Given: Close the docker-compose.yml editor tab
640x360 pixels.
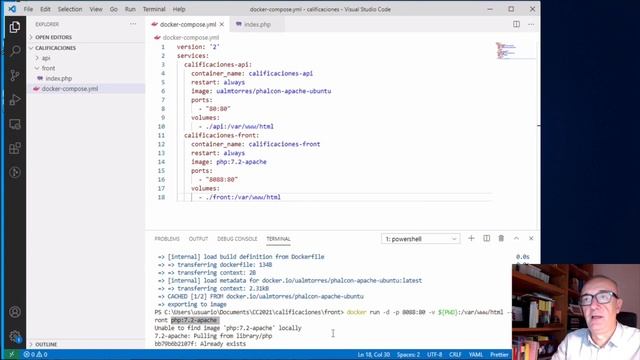Looking at the screenshot, I should [x=222, y=24].
